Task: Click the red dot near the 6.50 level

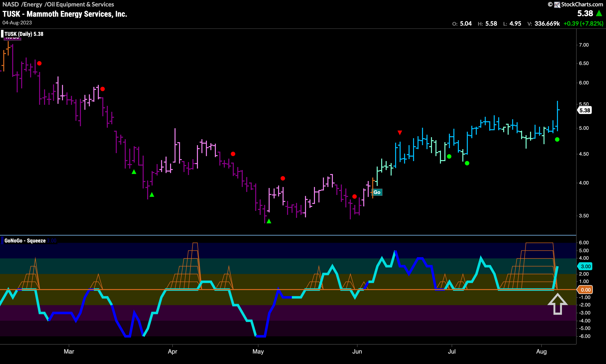Action: (39, 63)
